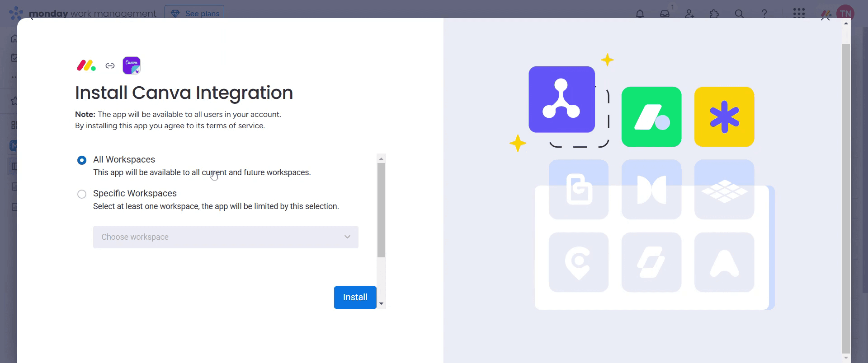Click the Canva app icon

click(132, 65)
